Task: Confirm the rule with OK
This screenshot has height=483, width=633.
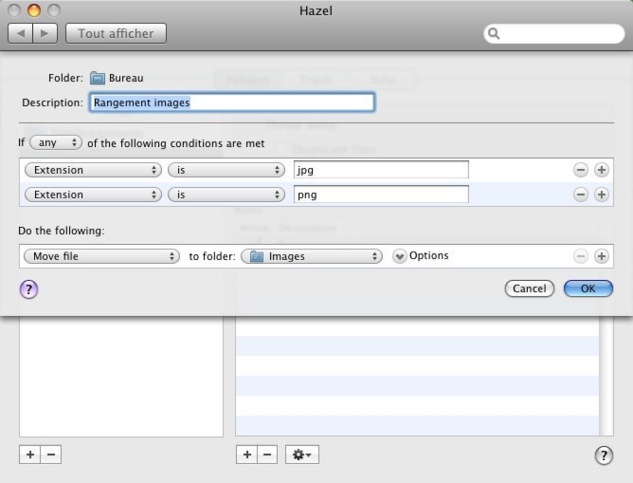Action: (588, 288)
